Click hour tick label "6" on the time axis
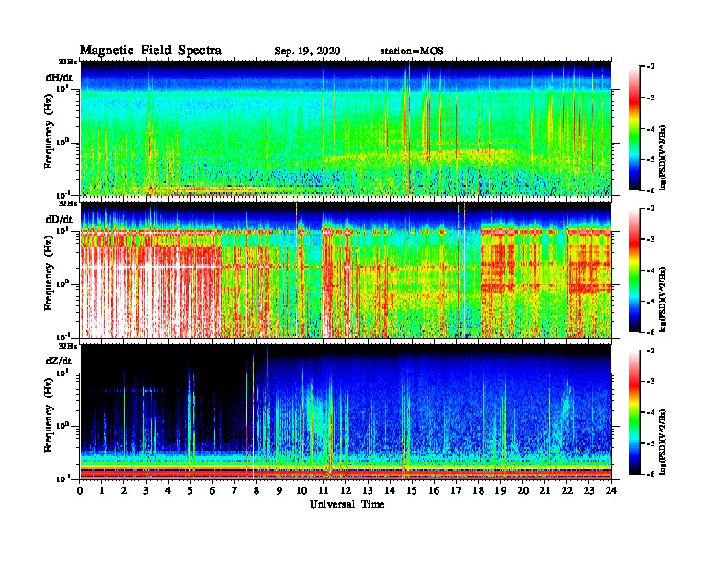The image size is (728, 563). pyautogui.click(x=212, y=491)
